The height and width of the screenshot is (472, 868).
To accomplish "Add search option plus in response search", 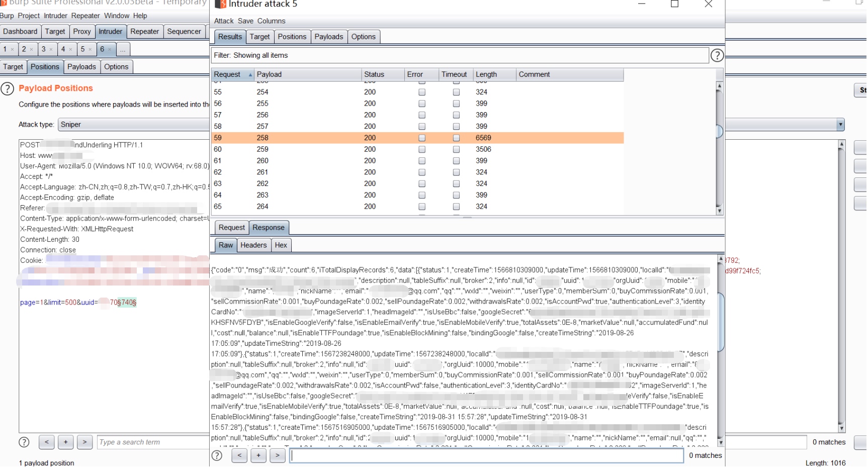I will coord(258,455).
